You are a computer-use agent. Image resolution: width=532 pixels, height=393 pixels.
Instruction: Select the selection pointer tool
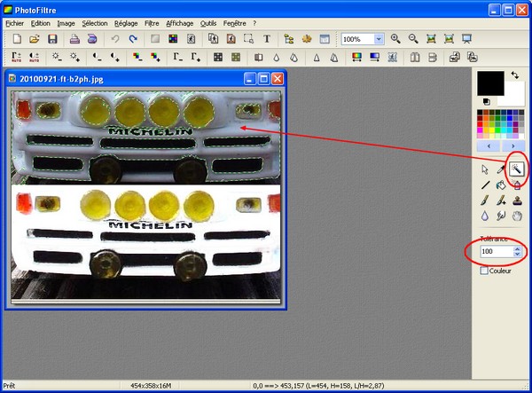[x=485, y=169]
